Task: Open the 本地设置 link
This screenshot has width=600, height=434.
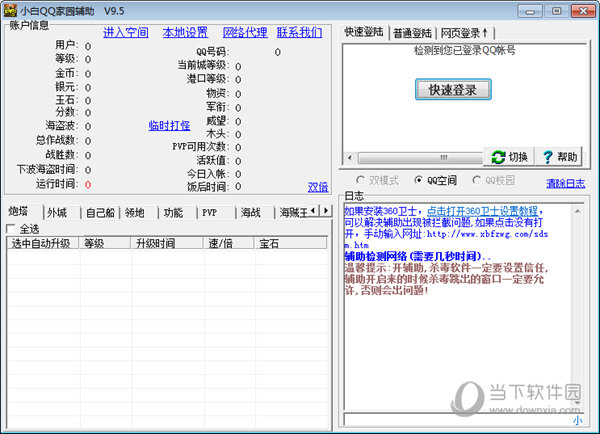Action: [x=185, y=33]
